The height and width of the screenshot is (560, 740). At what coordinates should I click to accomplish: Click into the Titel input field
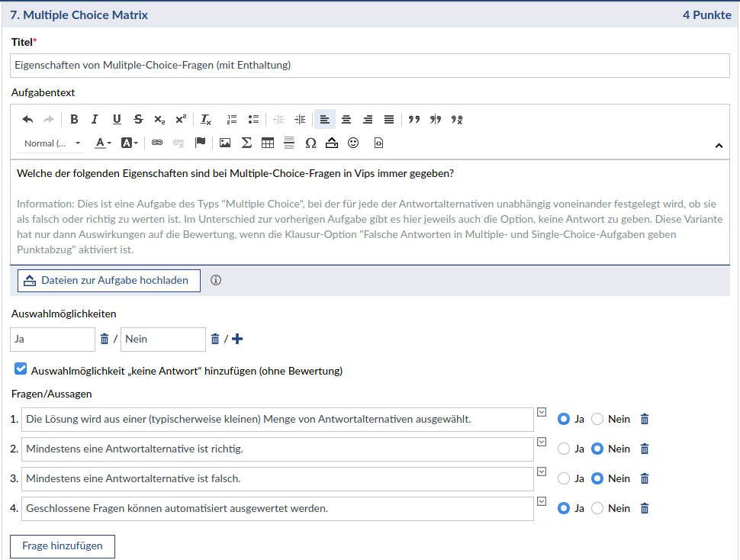coord(370,66)
